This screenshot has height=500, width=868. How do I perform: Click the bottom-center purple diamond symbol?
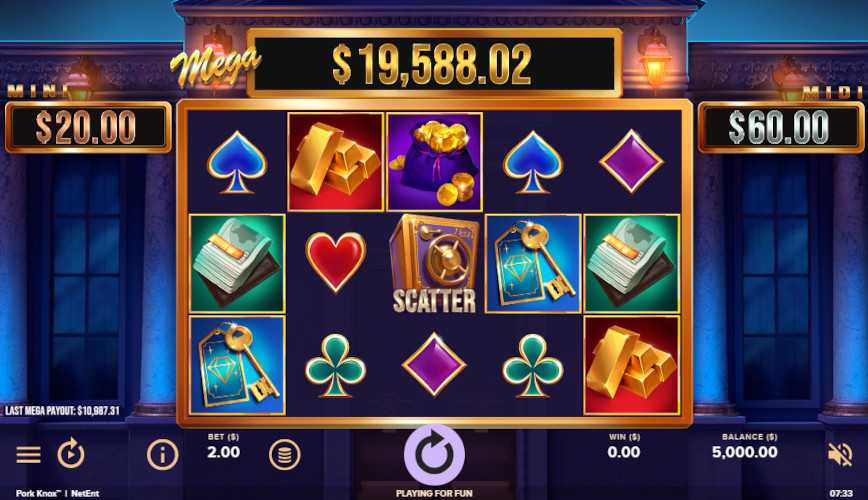[x=434, y=364]
